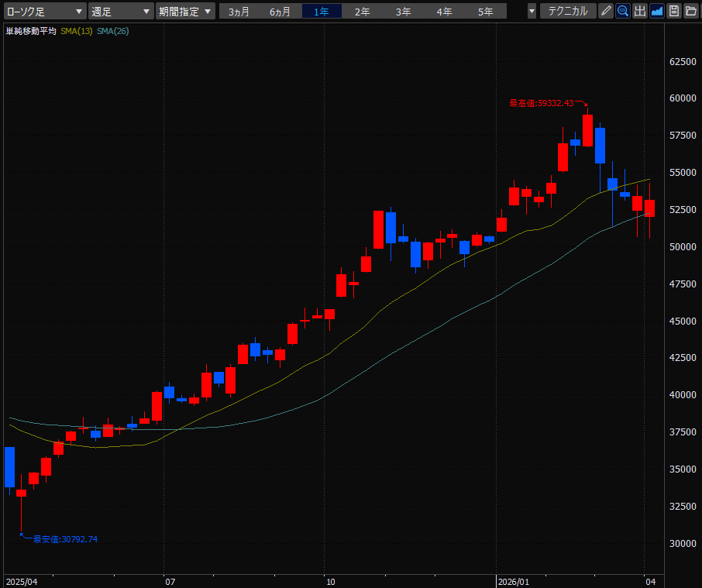Click the SMA(26) legend label
702x588 pixels.
(113, 31)
